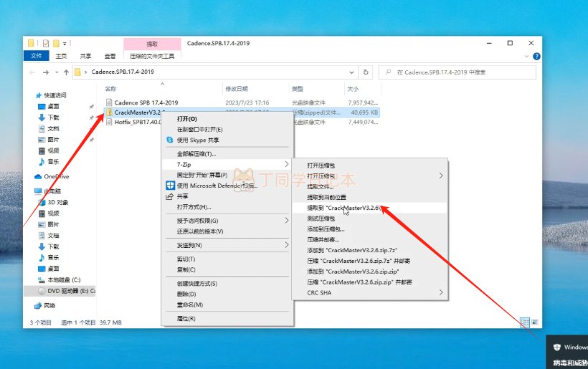Open 图片 under quick access
Screen dimensions: 588x369
[53, 139]
